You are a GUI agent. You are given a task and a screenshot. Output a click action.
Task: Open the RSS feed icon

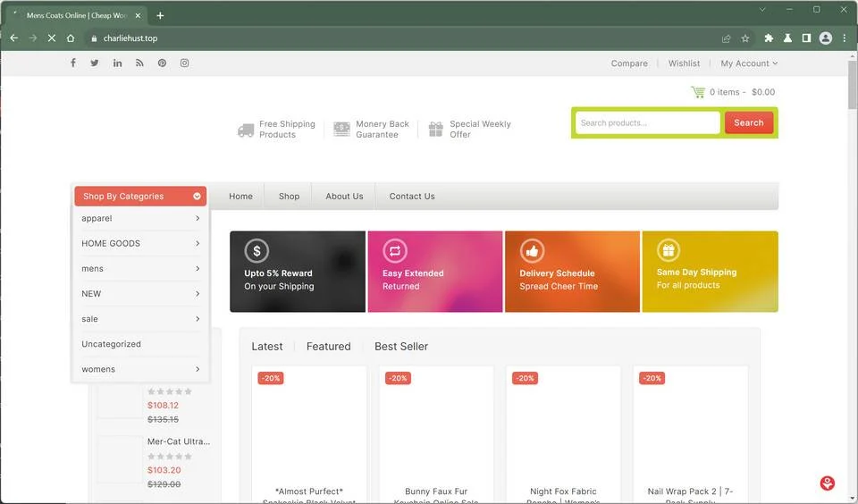coord(139,63)
